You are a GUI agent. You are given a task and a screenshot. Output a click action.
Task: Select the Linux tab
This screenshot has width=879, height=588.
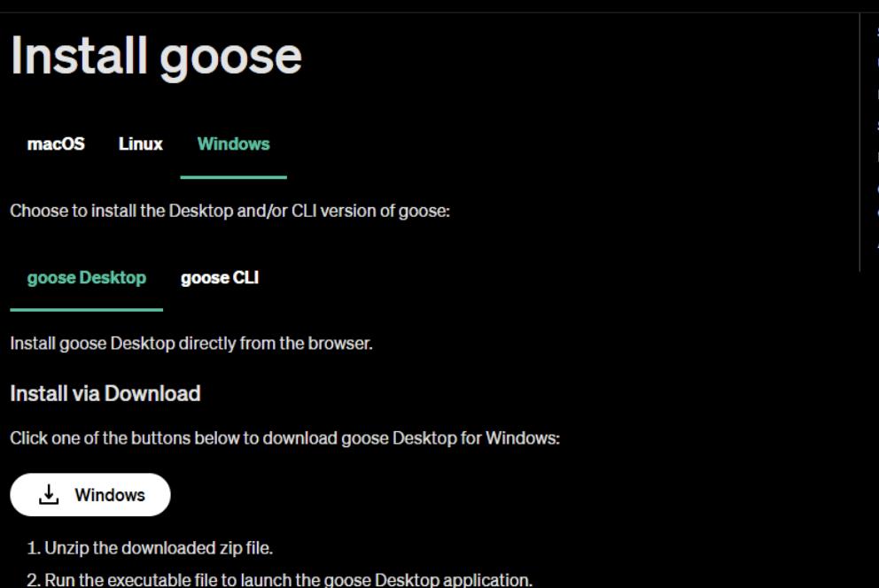[x=140, y=143]
